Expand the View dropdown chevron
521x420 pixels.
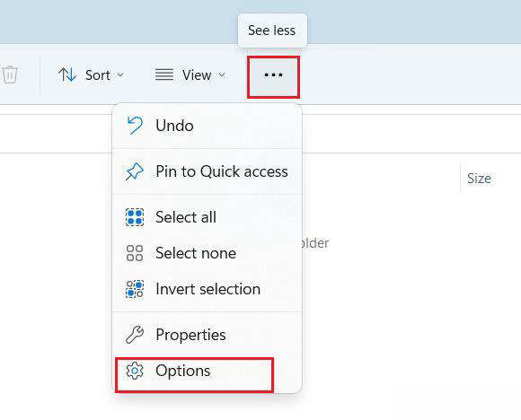[x=222, y=75]
